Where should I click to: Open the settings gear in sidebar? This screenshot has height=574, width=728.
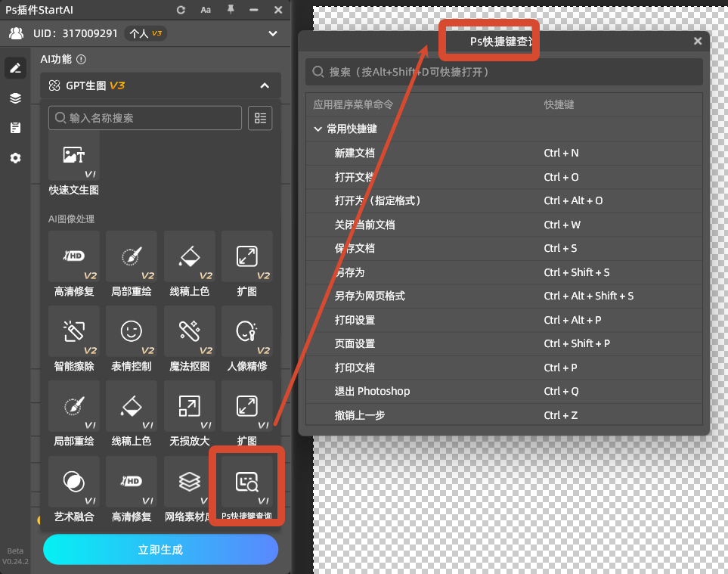pos(15,158)
